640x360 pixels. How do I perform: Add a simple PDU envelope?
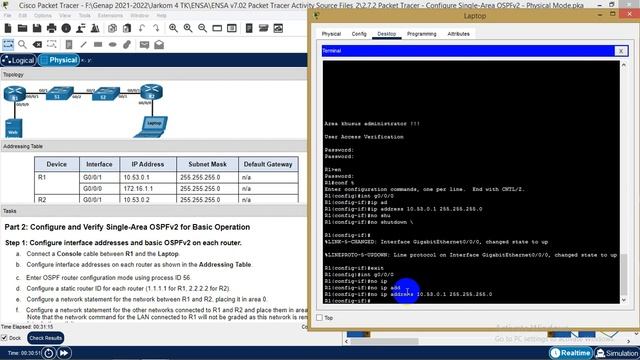coord(144,44)
